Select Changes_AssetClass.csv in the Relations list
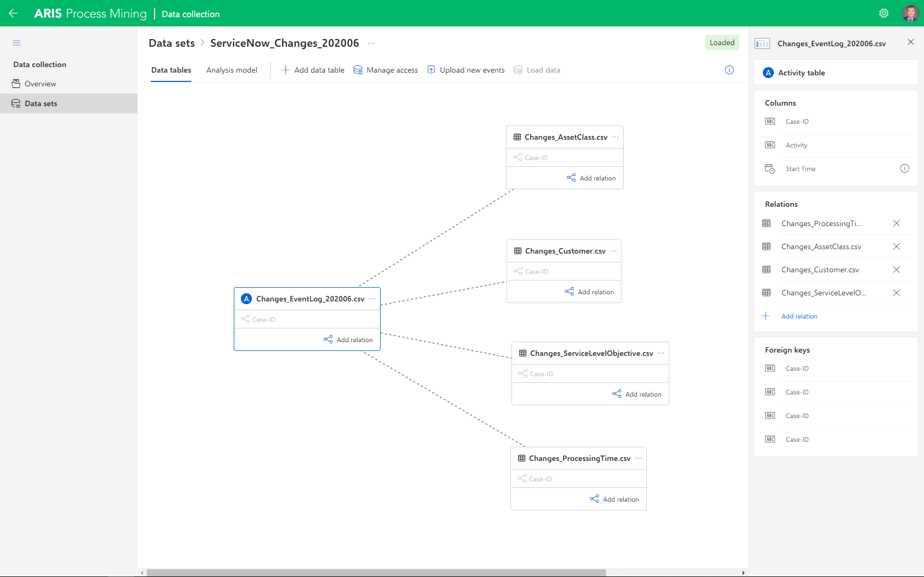Image resolution: width=924 pixels, height=577 pixels. 822,246
